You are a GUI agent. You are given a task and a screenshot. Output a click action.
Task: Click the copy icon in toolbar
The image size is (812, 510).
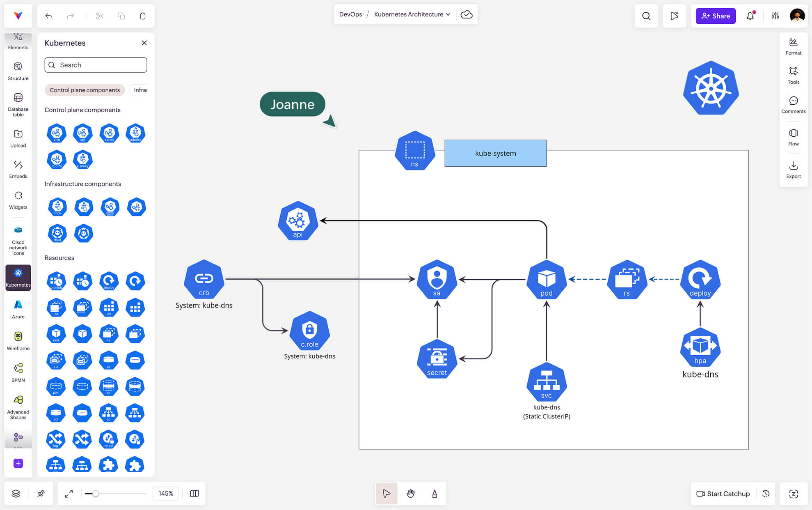121,16
